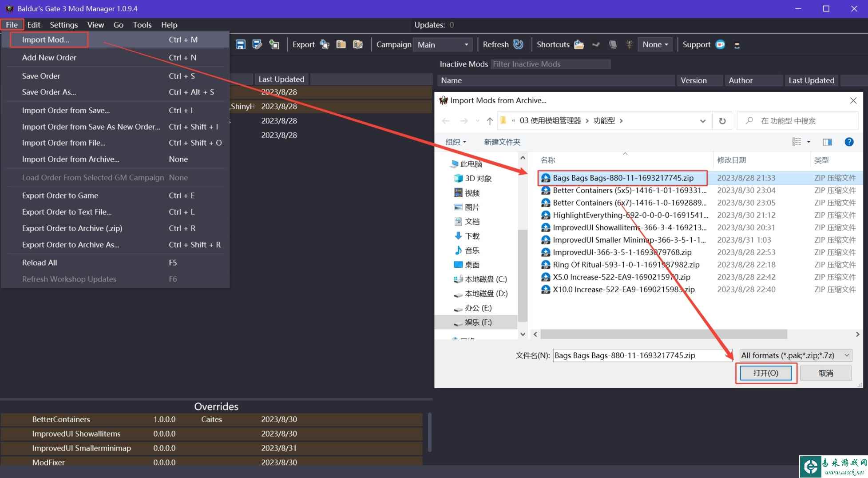Viewport: 868px width, 478px height.
Task: Click the Export to Archive folder icon
Action: click(341, 44)
